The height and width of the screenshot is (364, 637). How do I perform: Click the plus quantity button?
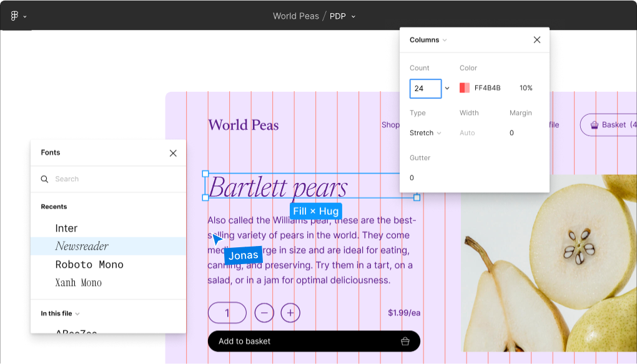click(290, 313)
